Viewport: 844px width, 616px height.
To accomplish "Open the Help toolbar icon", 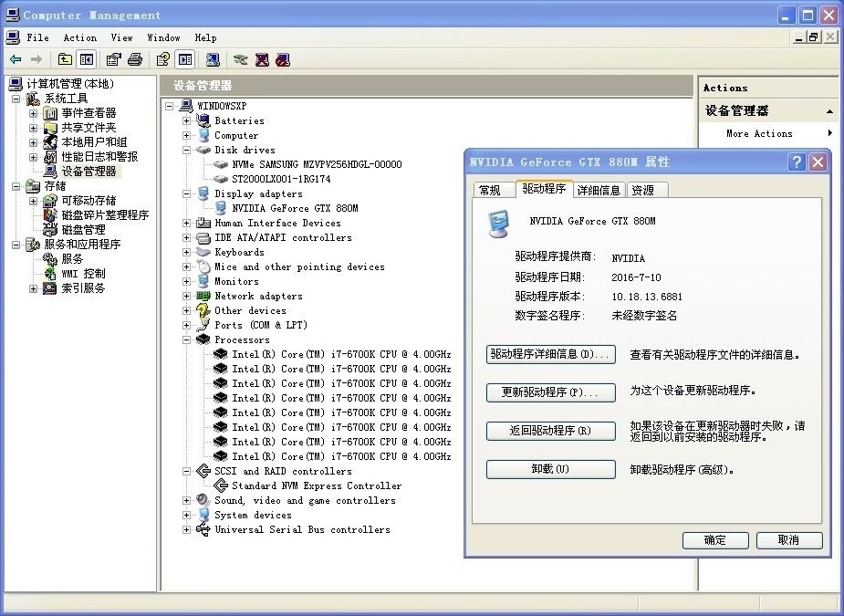I will [x=162, y=59].
